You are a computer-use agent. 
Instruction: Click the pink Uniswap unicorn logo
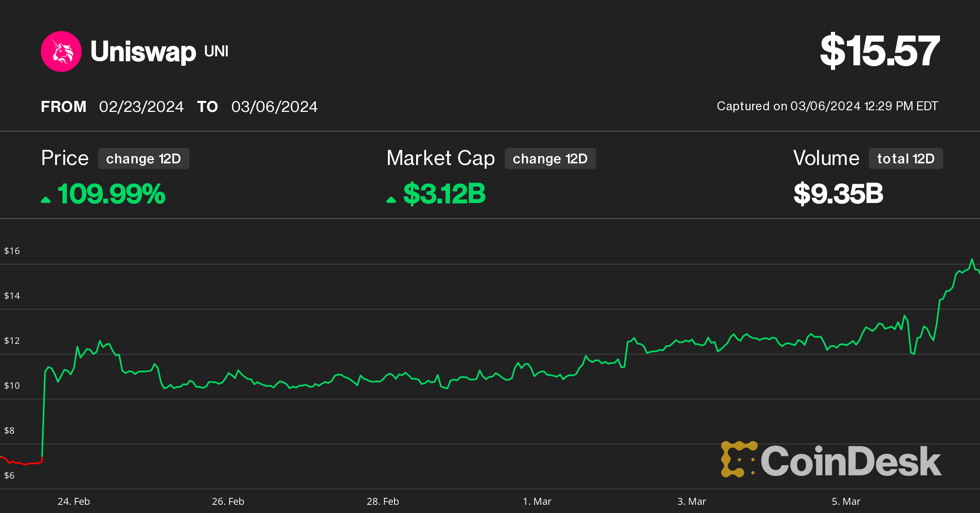pos(61,51)
